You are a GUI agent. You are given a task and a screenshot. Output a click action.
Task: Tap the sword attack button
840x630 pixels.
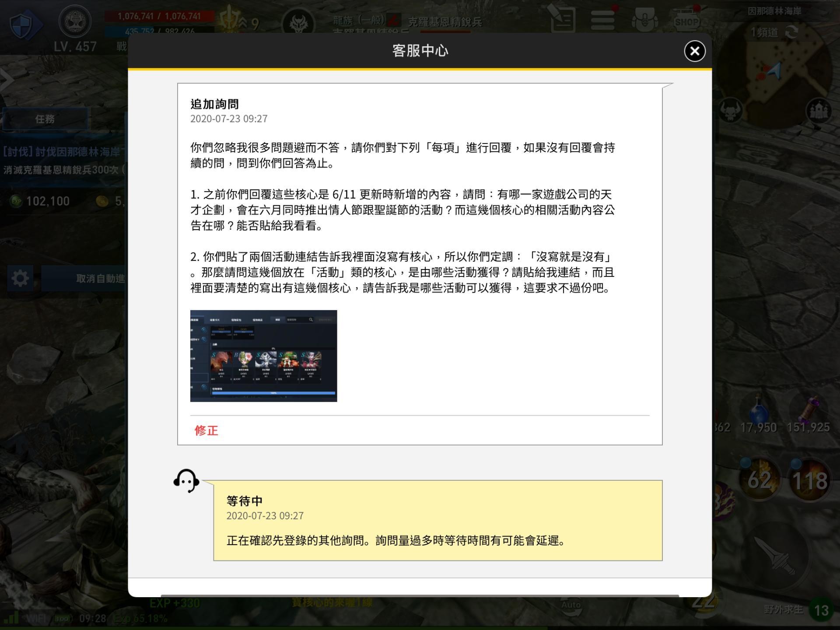pyautogui.click(x=776, y=556)
